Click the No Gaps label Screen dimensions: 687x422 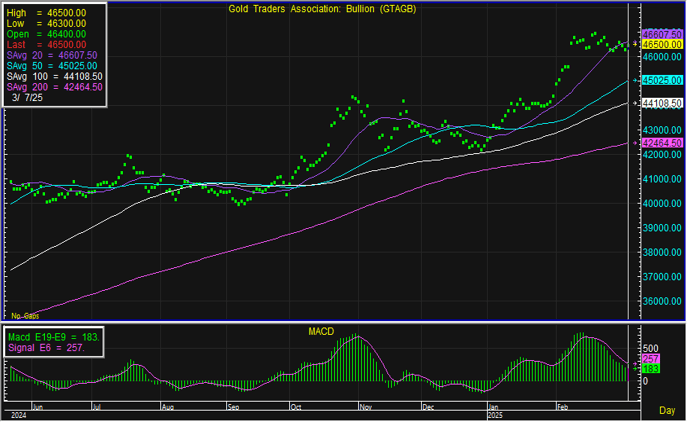24,315
